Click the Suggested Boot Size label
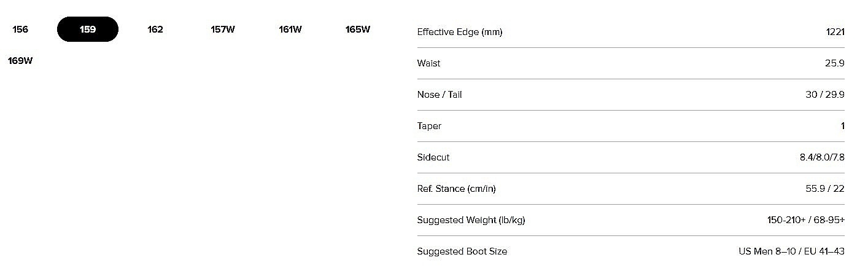The image size is (868, 276). coord(462,251)
